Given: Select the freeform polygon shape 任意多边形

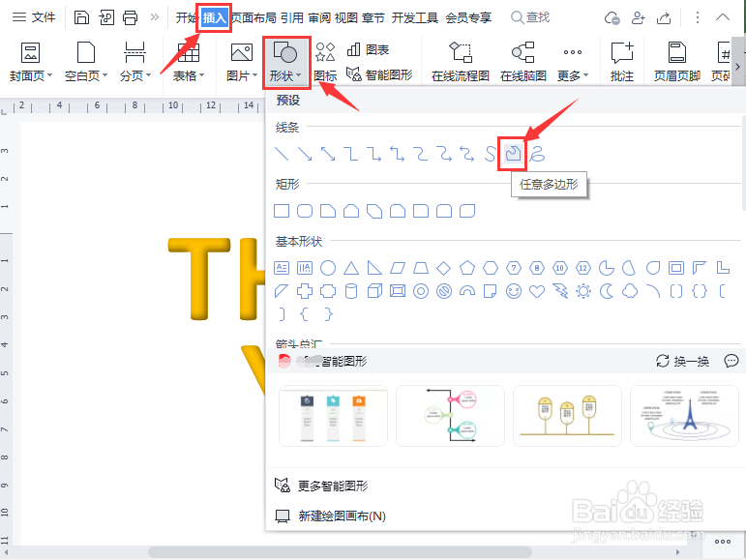Looking at the screenshot, I should tap(513, 154).
